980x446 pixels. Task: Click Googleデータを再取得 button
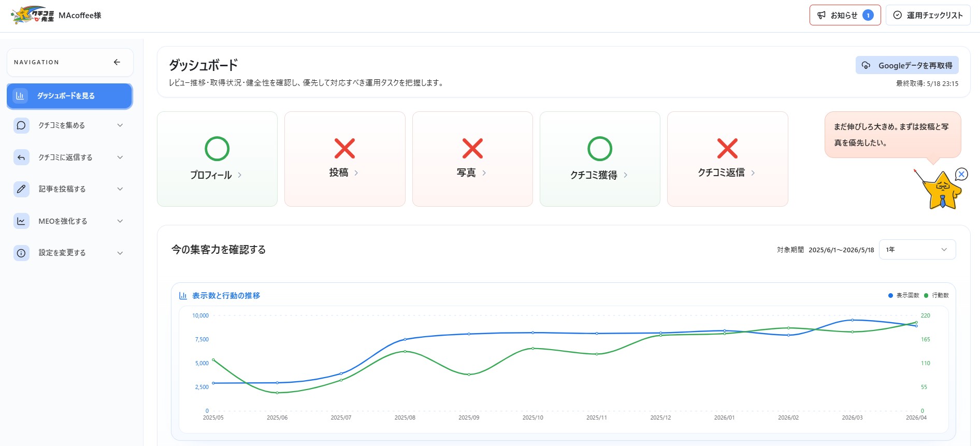(907, 65)
